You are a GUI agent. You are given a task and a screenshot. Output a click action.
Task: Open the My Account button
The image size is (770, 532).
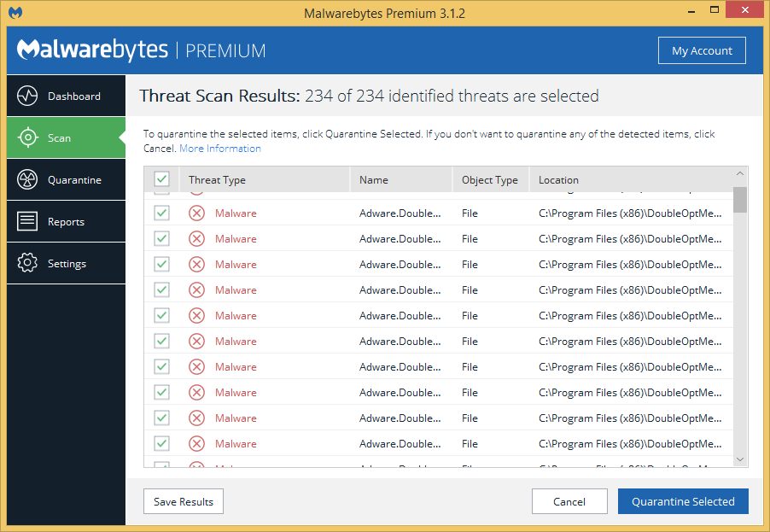click(x=702, y=50)
